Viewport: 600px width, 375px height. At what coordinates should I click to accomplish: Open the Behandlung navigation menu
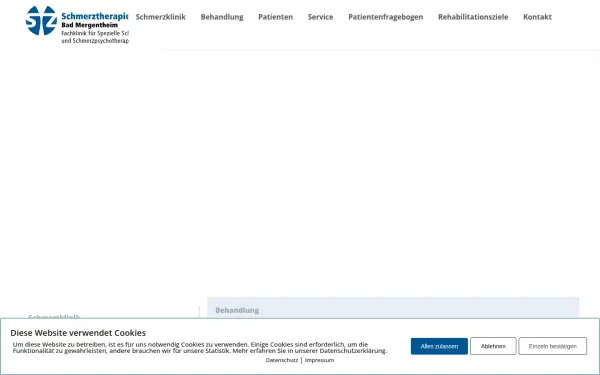pos(222,17)
